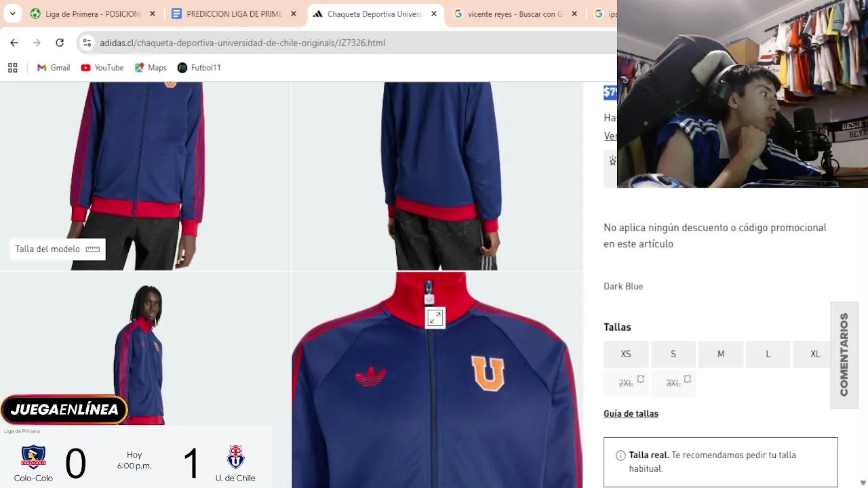Select size XS
Image resolution: width=868 pixels, height=488 pixels.
[x=626, y=354]
